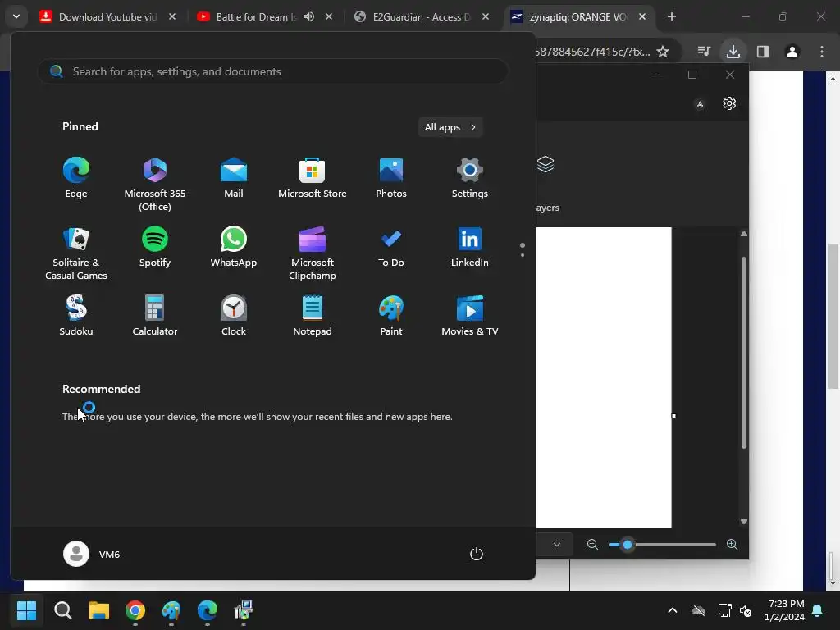Viewport: 840px width, 630px height.
Task: Open Edge from the taskbar
Action: (208, 610)
